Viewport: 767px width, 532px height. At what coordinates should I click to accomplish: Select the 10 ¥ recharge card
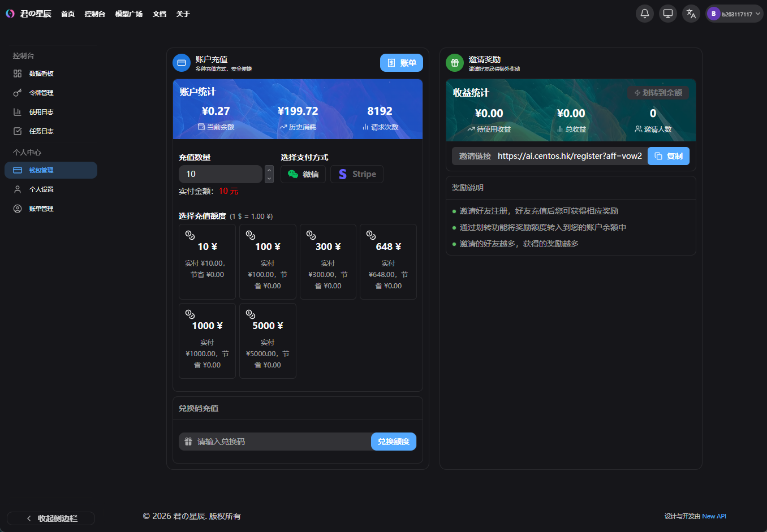[x=208, y=262]
